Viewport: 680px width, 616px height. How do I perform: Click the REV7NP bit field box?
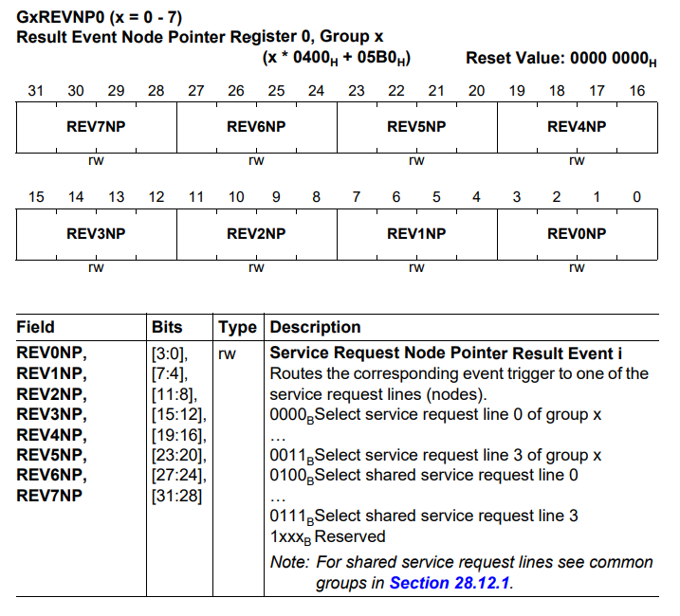(97, 127)
